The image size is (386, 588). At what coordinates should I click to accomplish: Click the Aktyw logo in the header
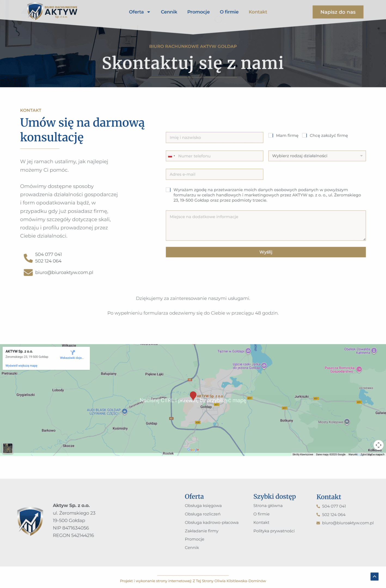click(52, 11)
